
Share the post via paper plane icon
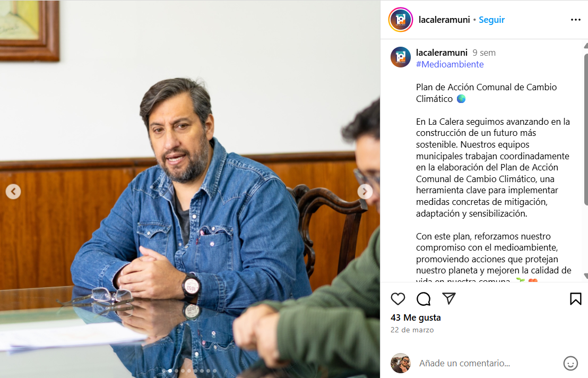pyautogui.click(x=448, y=298)
